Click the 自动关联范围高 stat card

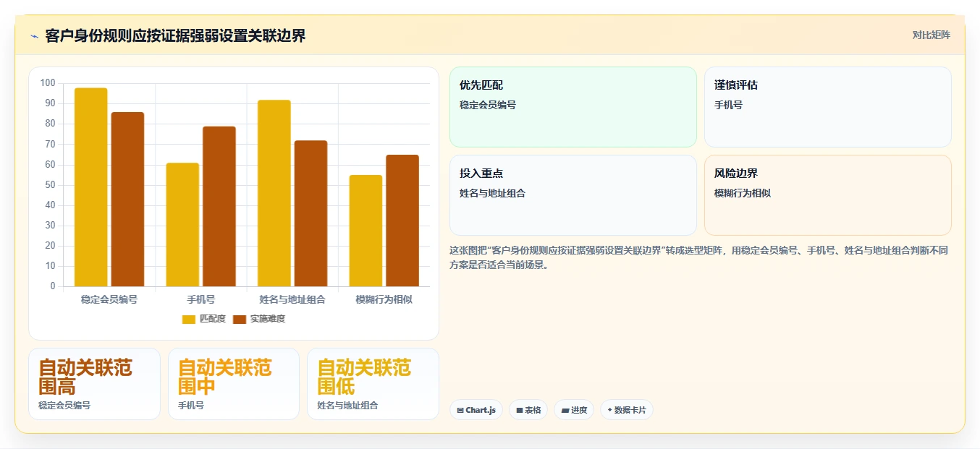(94, 384)
